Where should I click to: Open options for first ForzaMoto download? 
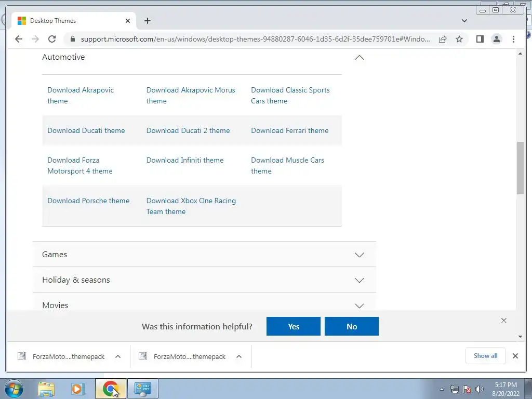[x=118, y=356]
